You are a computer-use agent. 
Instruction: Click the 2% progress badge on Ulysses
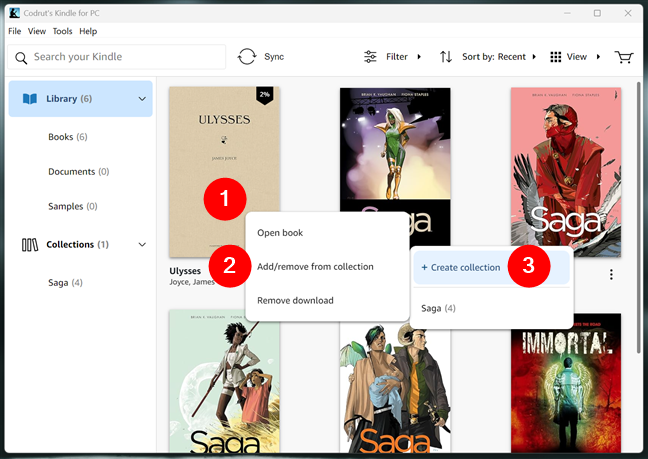pyautogui.click(x=264, y=95)
